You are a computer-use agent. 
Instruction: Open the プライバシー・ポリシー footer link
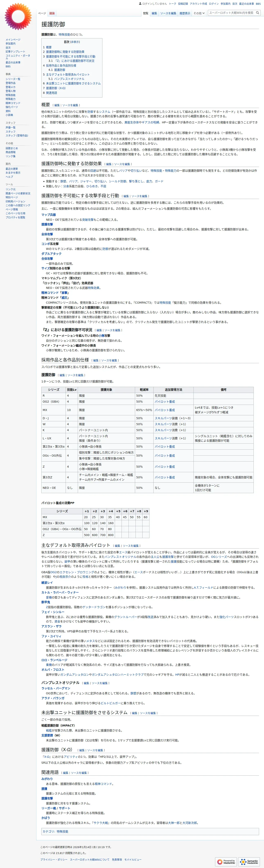click(54, 860)
